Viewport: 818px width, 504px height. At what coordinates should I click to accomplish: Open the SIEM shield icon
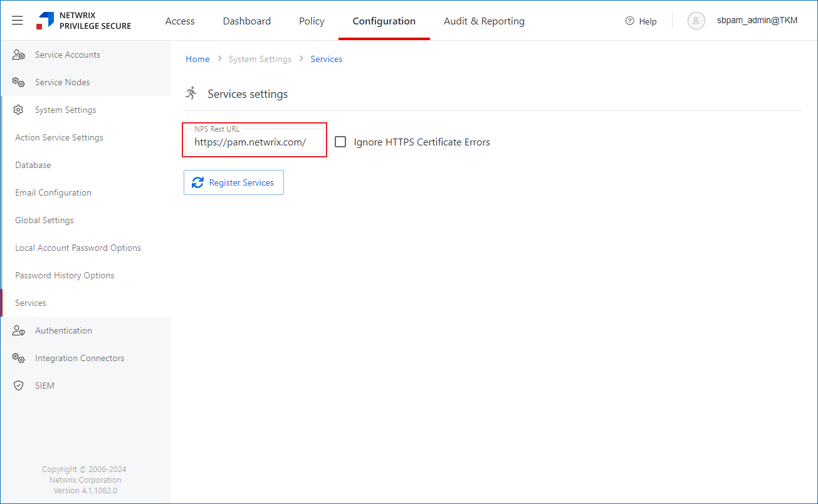pyautogui.click(x=18, y=385)
